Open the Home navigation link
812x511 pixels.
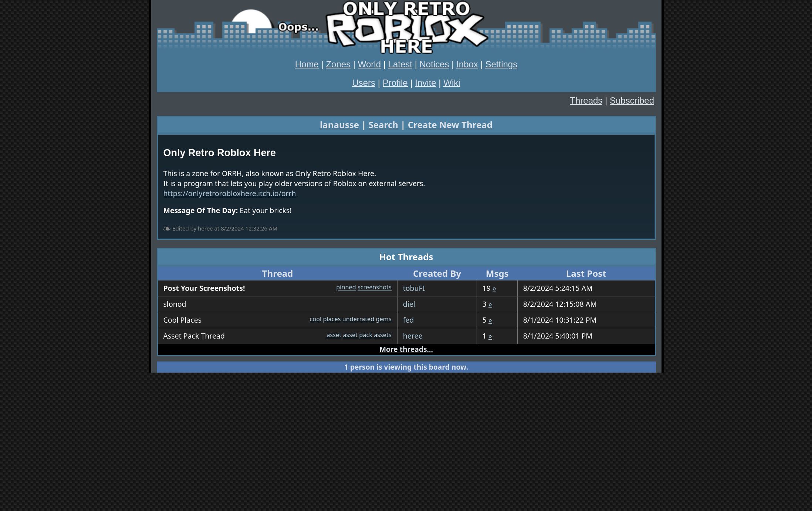(307, 64)
